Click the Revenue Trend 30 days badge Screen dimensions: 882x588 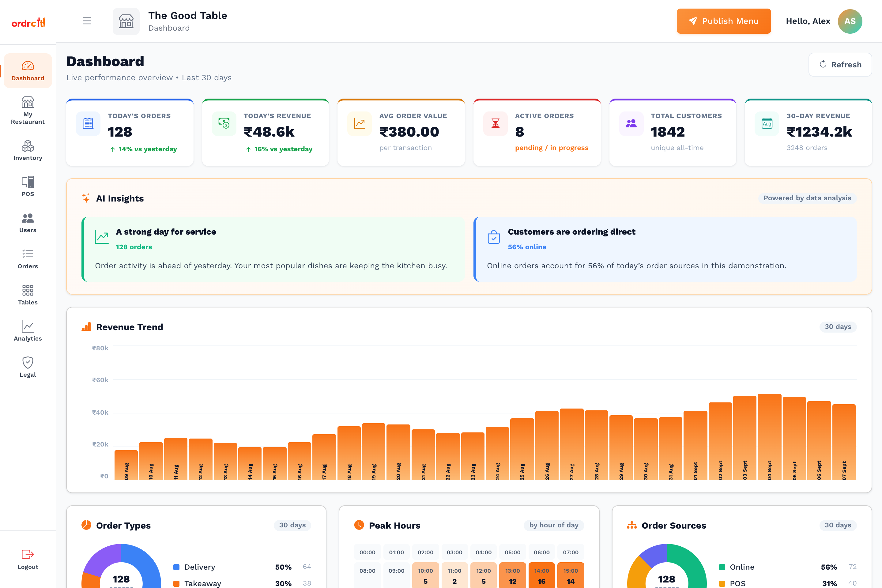tap(838, 327)
